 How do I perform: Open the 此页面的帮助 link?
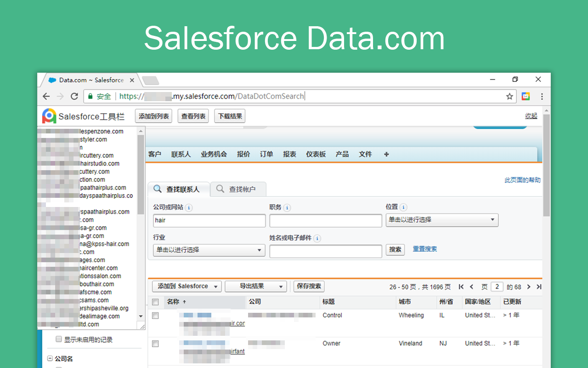tap(522, 180)
